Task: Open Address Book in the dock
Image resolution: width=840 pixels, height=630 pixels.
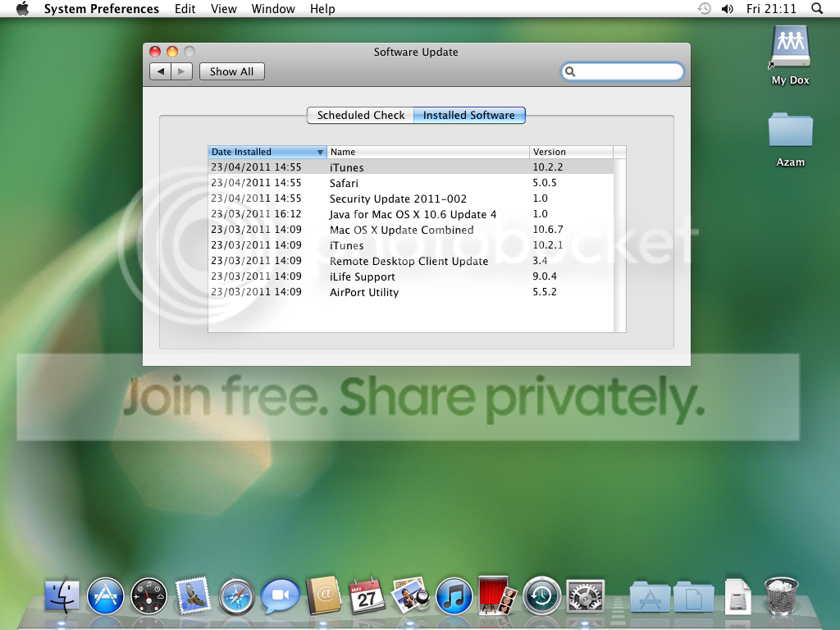Action: click(323, 596)
